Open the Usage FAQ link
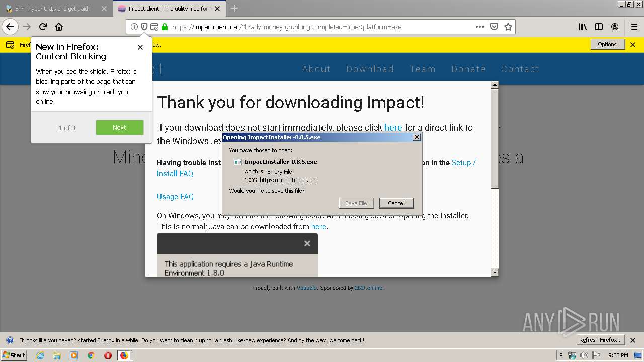 pyautogui.click(x=175, y=197)
